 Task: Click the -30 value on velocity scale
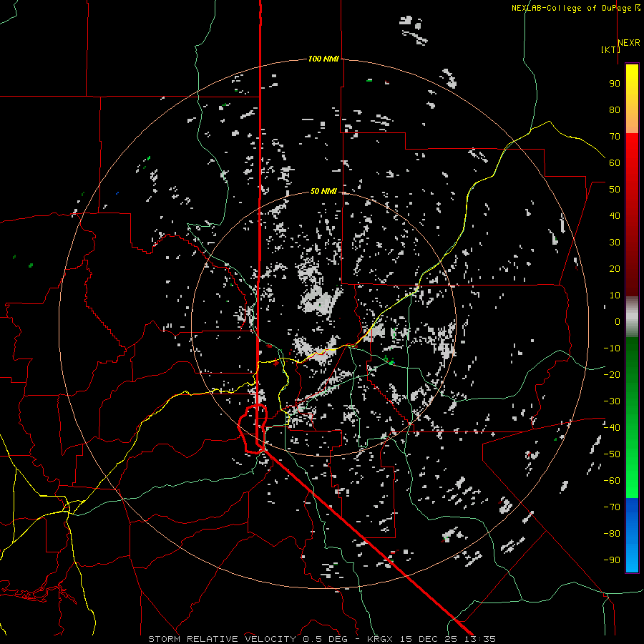point(612,401)
